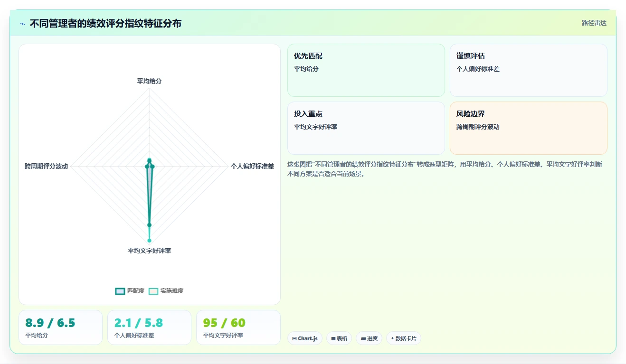This screenshot has height=364, width=626.
Task: Click the page title 不同管理者的绩效评分指纹特征分布
Action: coord(105,24)
